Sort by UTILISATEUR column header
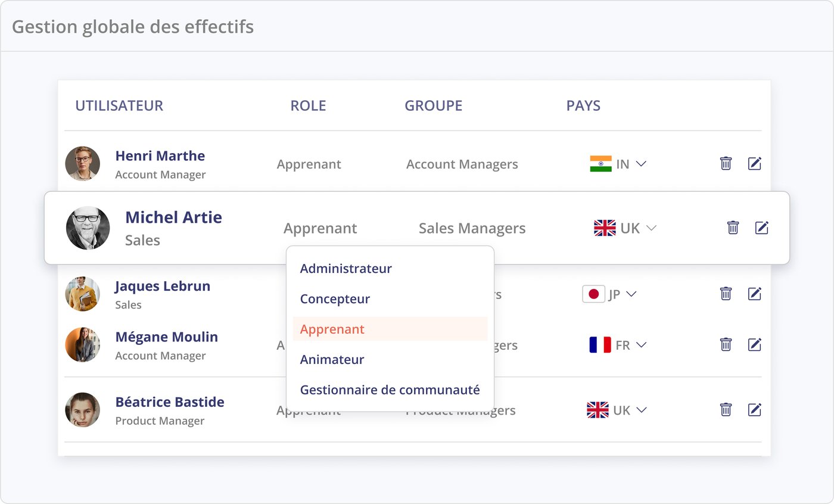Screen dimensions: 834x504 pos(119,105)
